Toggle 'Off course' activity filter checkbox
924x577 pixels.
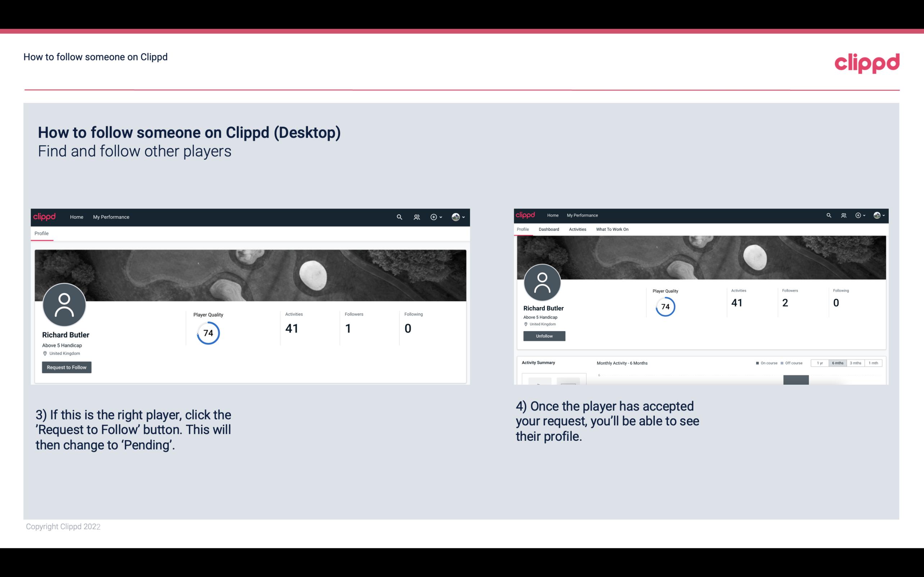783,363
